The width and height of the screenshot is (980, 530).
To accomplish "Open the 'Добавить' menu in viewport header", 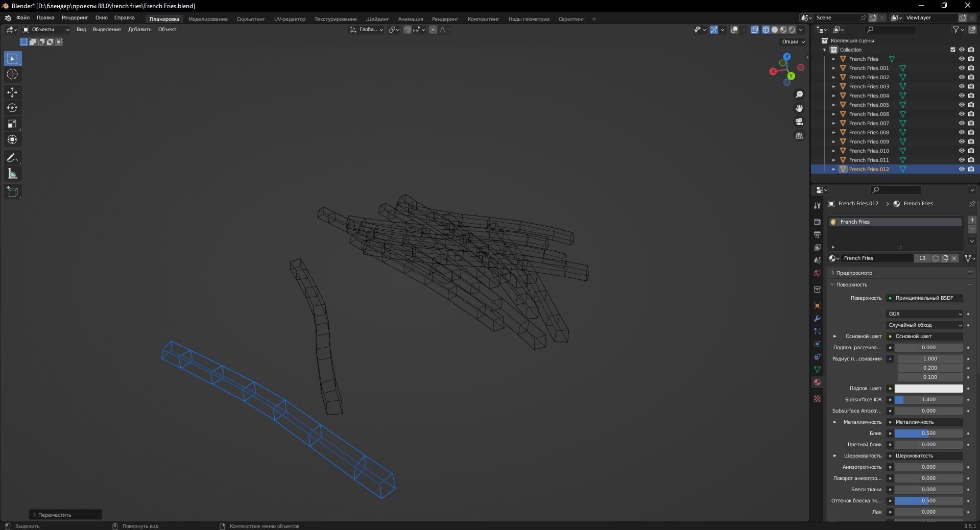I will point(139,30).
